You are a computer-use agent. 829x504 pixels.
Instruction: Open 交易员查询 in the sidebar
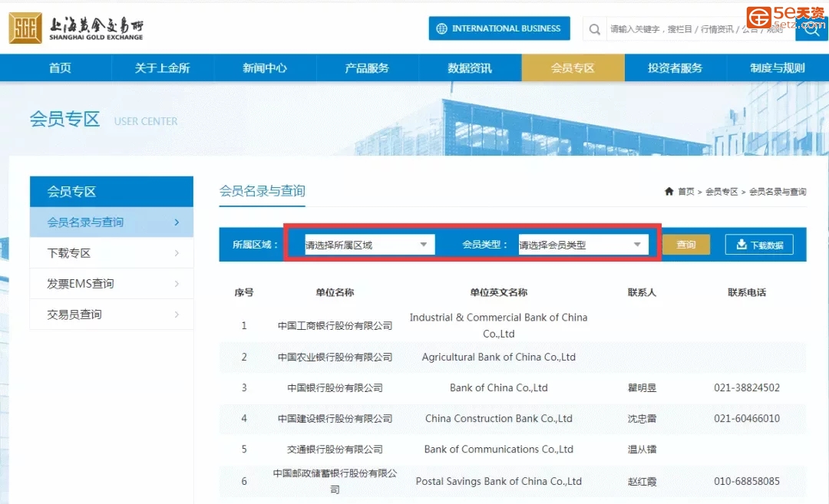[x=111, y=315]
